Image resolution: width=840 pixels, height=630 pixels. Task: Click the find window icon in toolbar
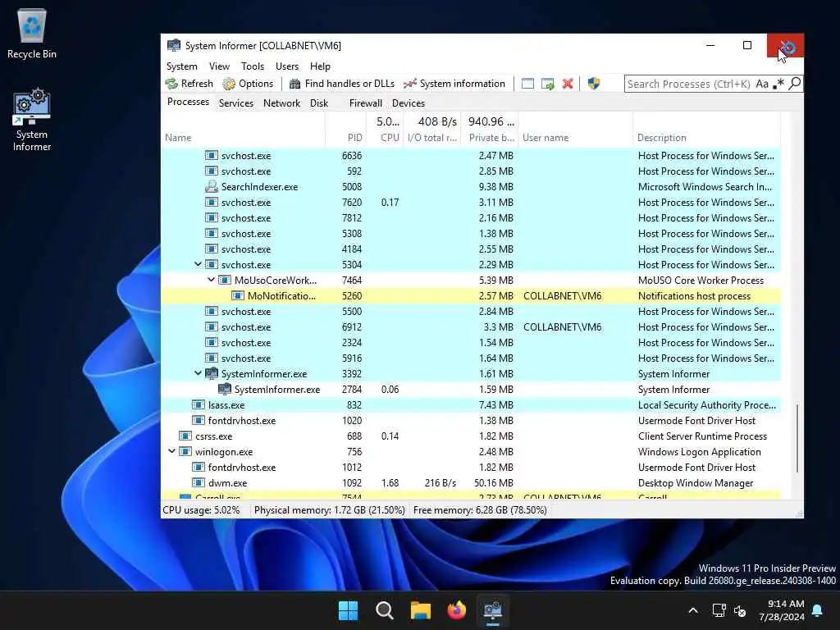(x=527, y=84)
